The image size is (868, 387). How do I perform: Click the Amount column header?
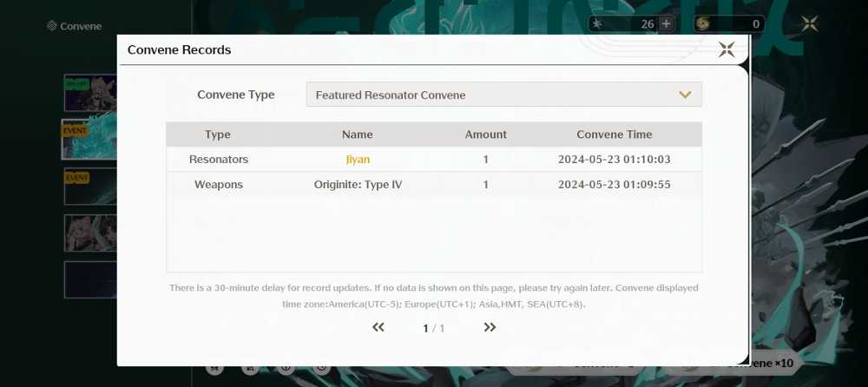coord(485,134)
